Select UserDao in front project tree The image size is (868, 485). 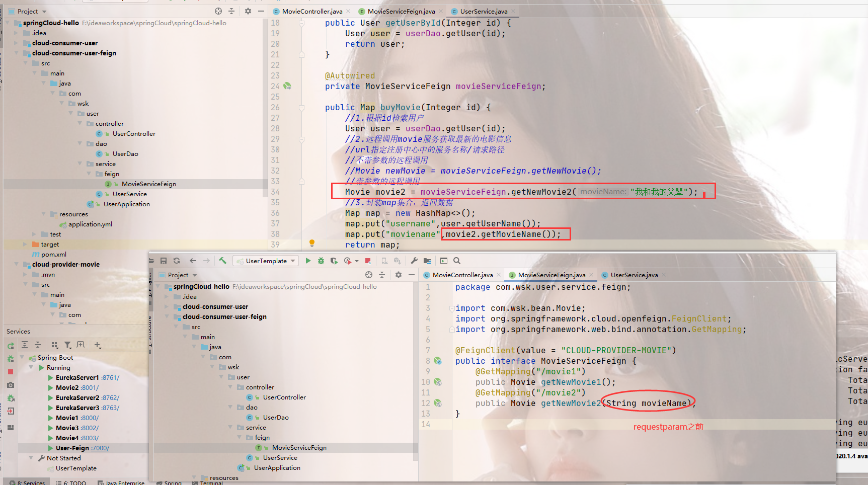276,418
